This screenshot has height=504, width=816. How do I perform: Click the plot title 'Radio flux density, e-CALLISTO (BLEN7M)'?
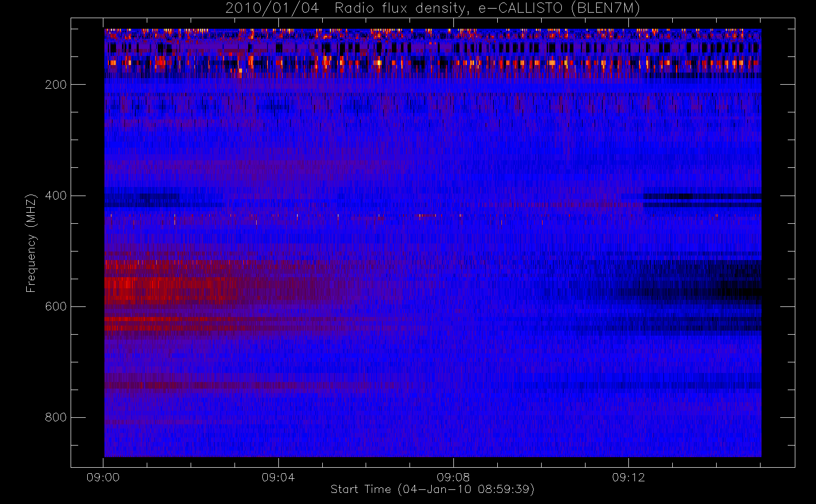pos(487,9)
